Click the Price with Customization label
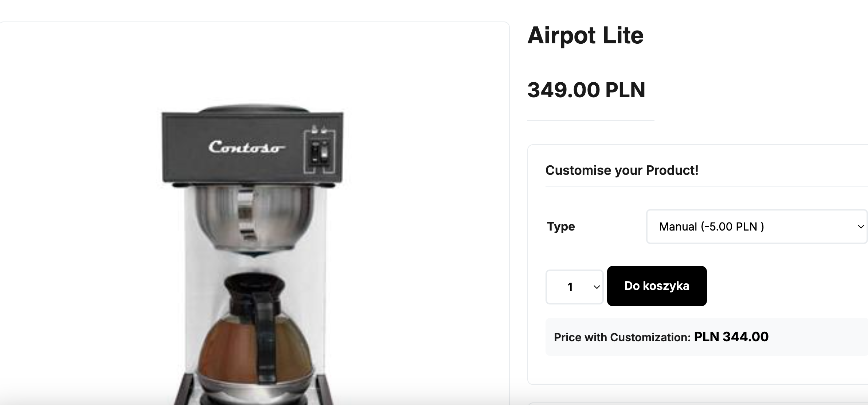 pos(622,337)
